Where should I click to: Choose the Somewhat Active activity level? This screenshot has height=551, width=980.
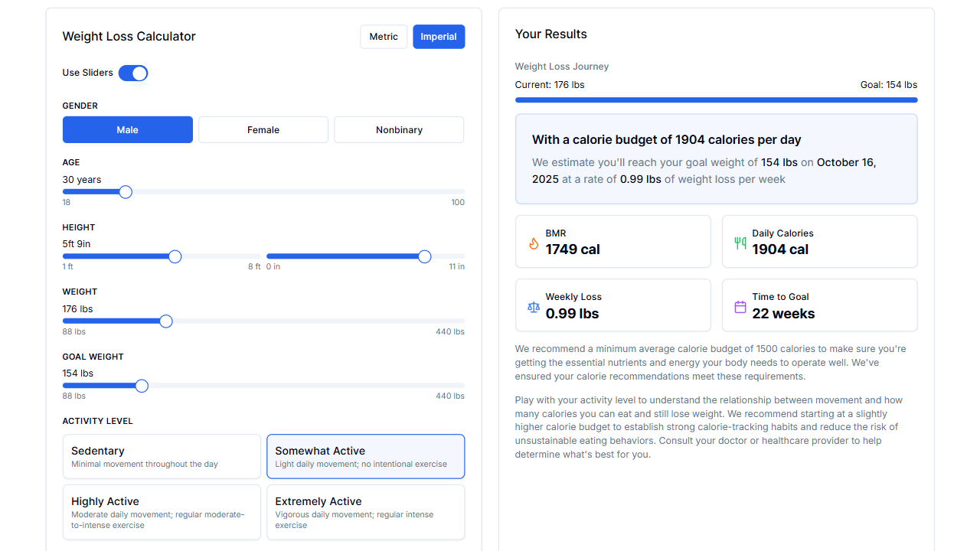[365, 457]
